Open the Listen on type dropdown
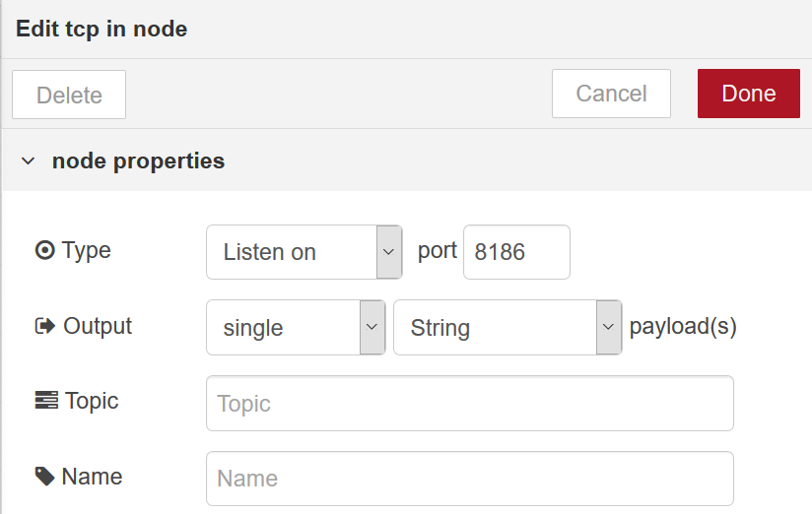The width and height of the screenshot is (812, 514). click(304, 252)
